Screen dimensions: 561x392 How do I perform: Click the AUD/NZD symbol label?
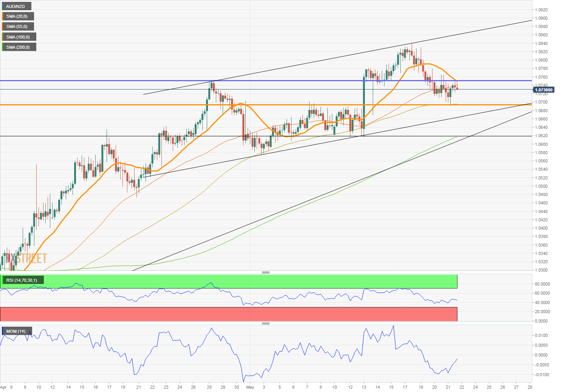tap(16, 6)
